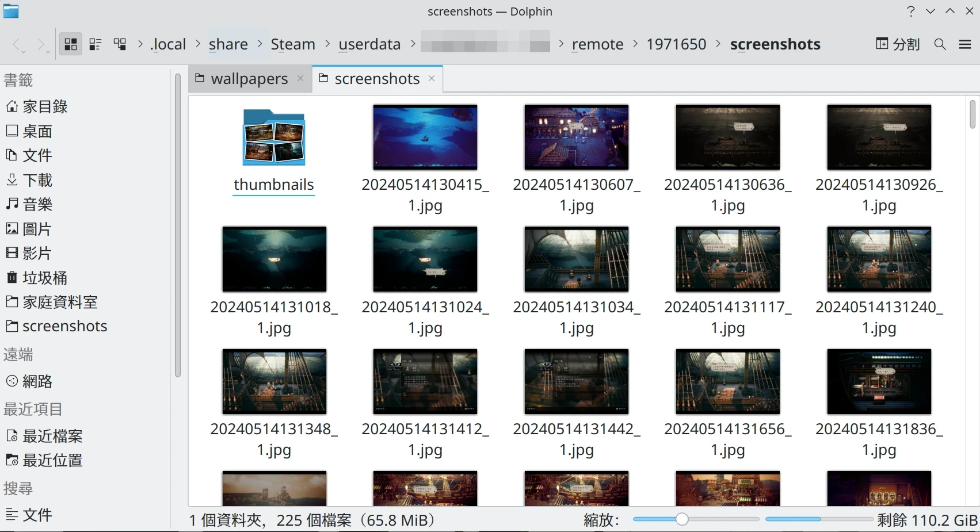The image size is (980, 532).
Task: Open 音樂 music place
Action: coord(29,204)
